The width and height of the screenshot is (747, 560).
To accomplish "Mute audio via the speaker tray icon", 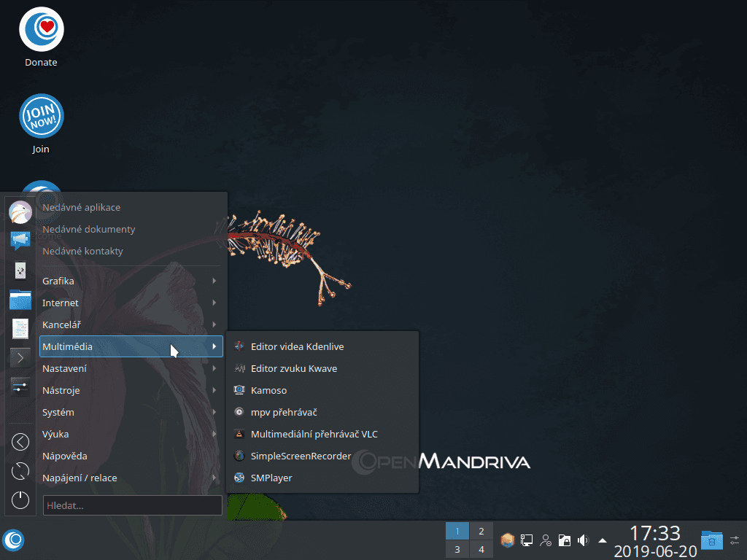I will (582, 540).
